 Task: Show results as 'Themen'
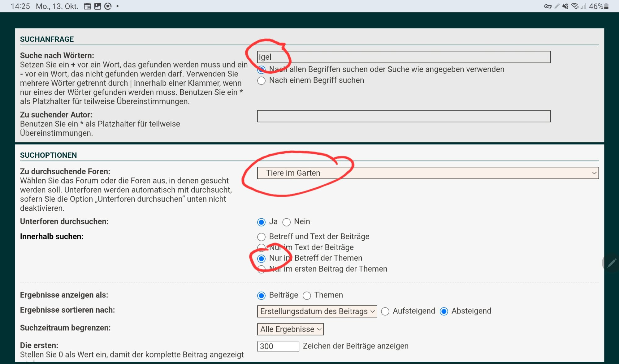click(307, 296)
